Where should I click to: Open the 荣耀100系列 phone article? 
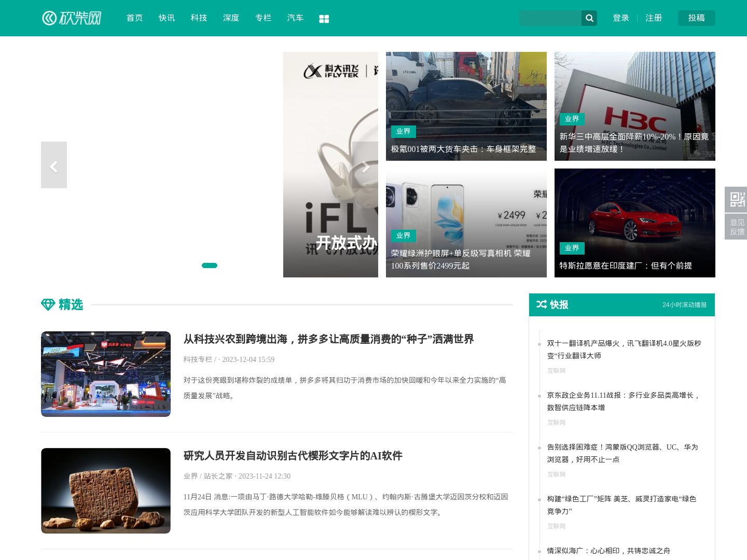click(x=466, y=223)
